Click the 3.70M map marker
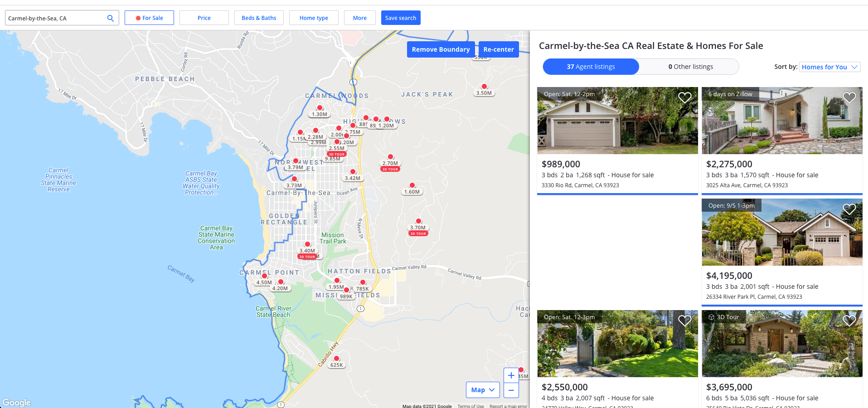Viewport: 868px width, 408px height. 418,228
